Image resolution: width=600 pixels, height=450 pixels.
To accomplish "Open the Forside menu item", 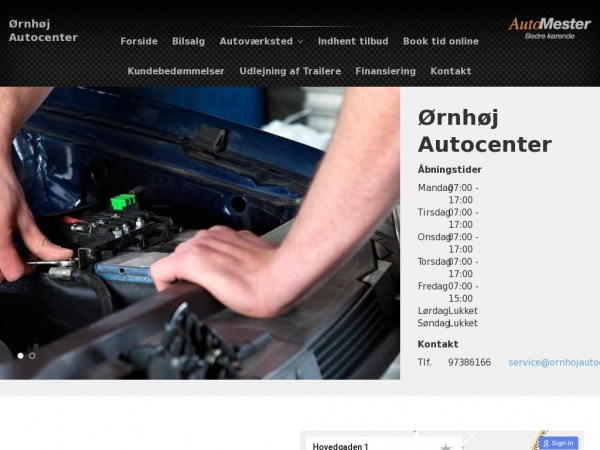I will [139, 42].
